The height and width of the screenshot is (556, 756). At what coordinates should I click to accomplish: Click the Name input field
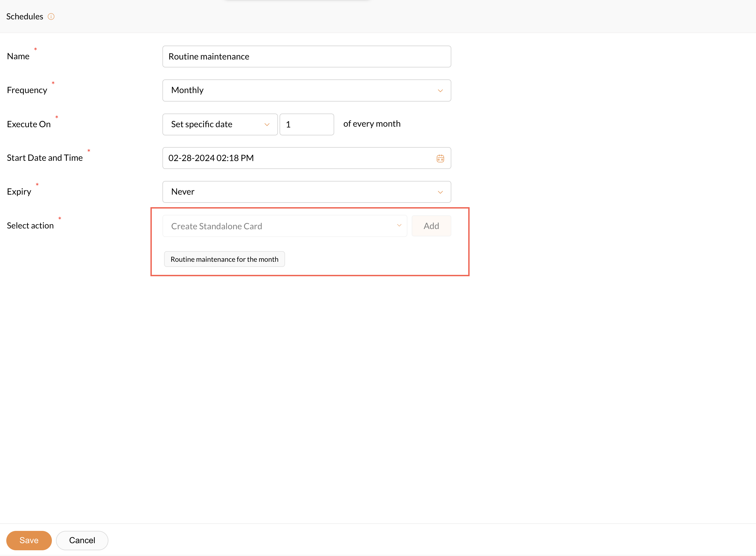pyautogui.click(x=306, y=57)
